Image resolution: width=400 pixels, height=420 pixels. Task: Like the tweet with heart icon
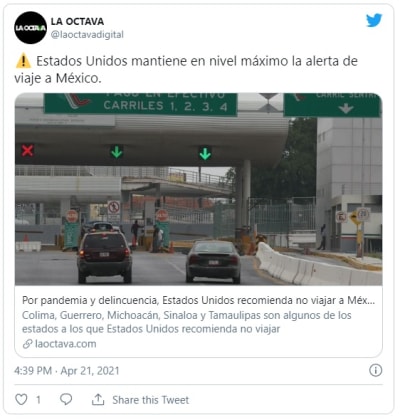21,399
